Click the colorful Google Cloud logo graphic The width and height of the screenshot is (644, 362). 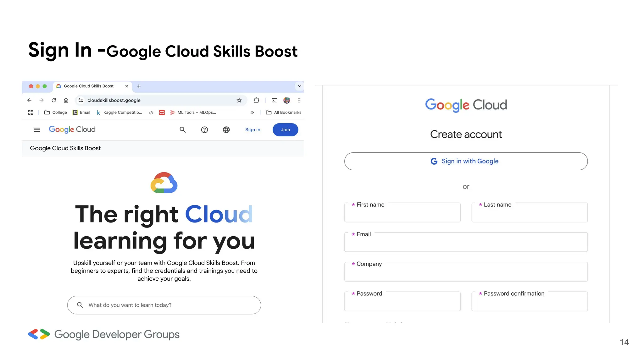pyautogui.click(x=164, y=183)
